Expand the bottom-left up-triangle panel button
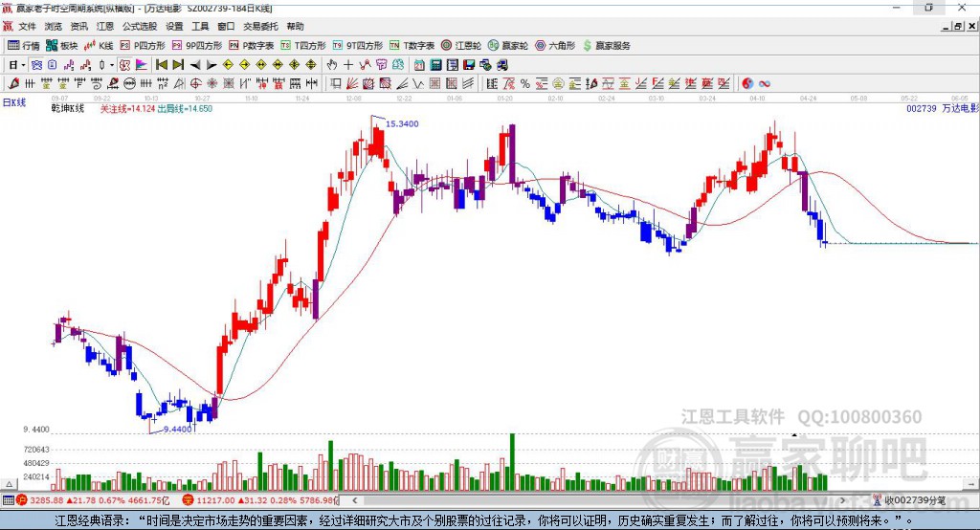The width and height of the screenshot is (980, 530). point(9,484)
